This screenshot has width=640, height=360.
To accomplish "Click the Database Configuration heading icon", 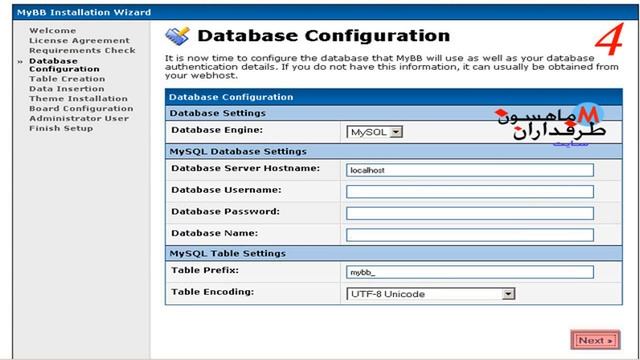I will 178,36.
